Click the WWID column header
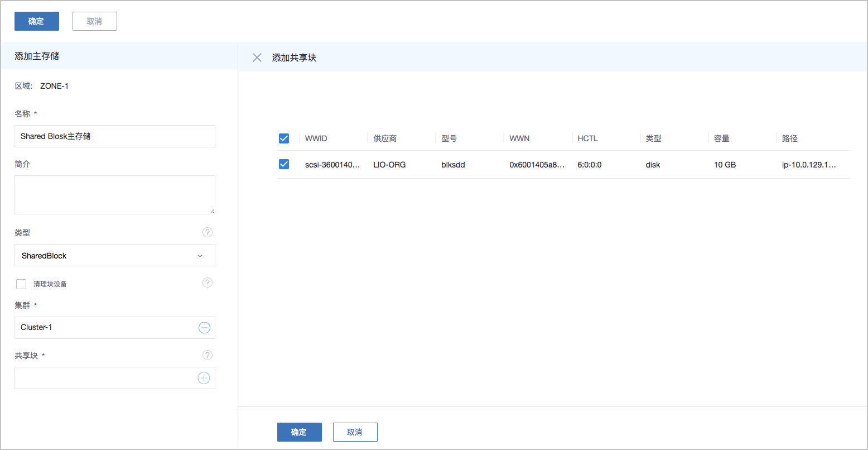 tap(316, 138)
